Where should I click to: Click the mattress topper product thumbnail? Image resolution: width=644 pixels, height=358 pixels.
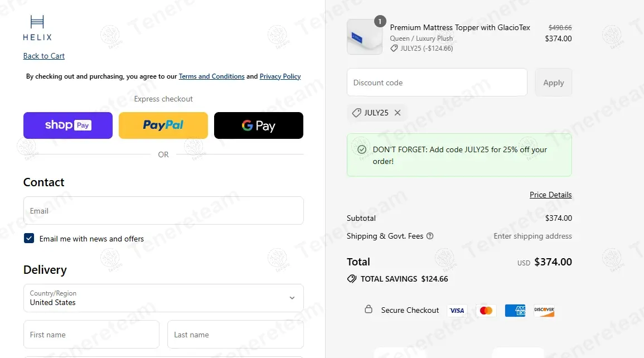[364, 37]
